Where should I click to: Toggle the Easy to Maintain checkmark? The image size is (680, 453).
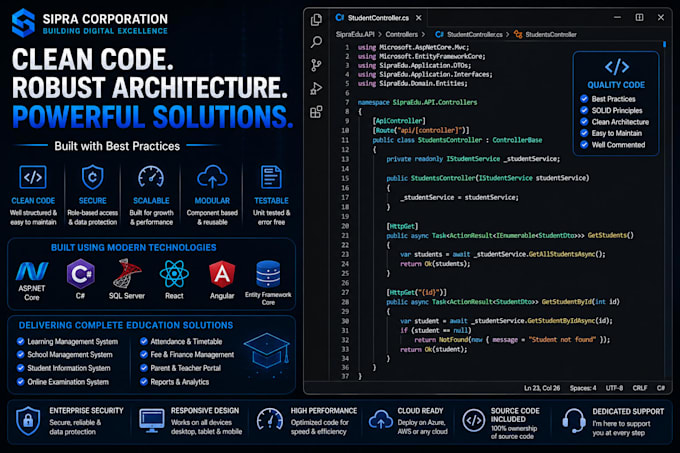[584, 133]
